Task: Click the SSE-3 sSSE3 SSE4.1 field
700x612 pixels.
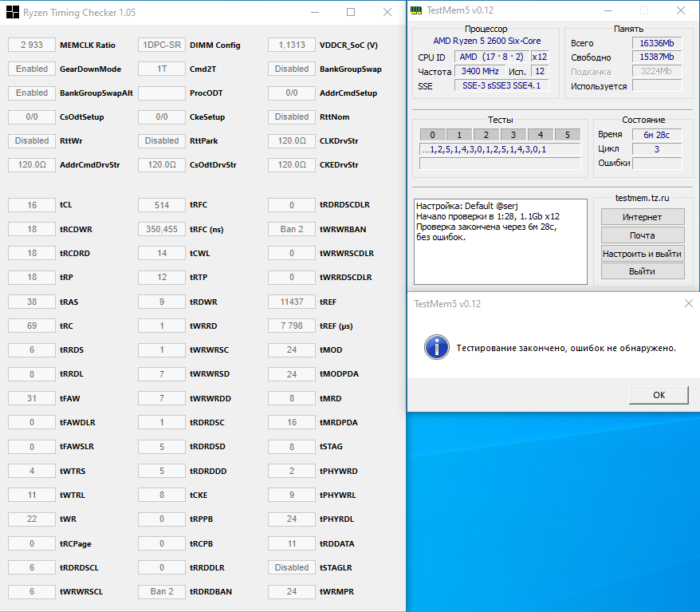Action: (501, 85)
